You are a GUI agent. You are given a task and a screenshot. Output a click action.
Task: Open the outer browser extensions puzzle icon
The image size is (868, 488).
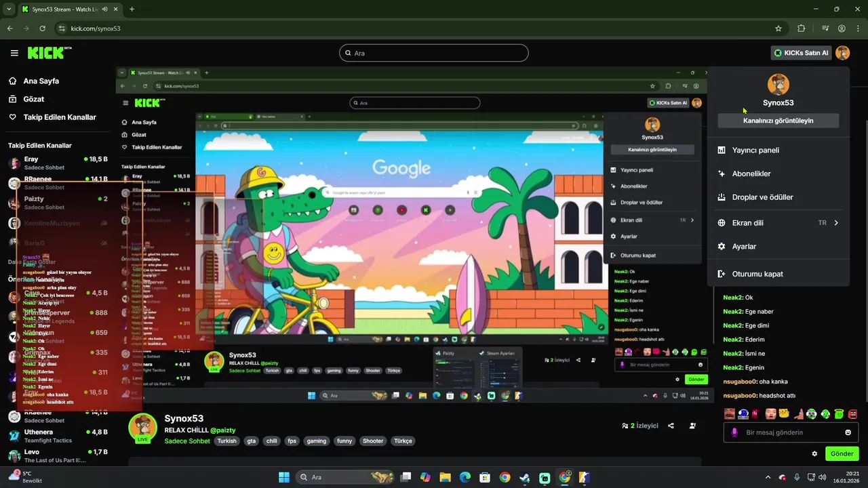pyautogui.click(x=802, y=28)
